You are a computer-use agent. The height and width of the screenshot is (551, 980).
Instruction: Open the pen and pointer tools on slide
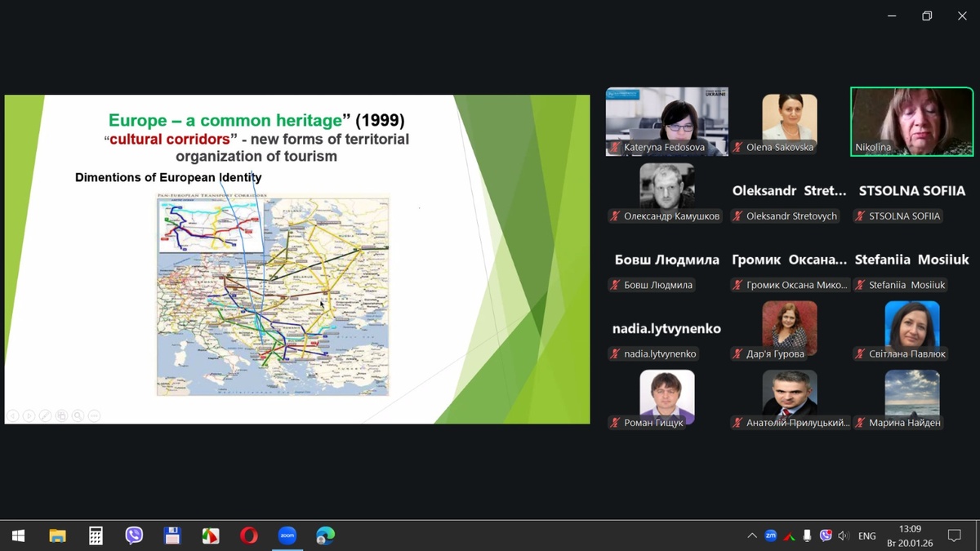[x=45, y=415]
